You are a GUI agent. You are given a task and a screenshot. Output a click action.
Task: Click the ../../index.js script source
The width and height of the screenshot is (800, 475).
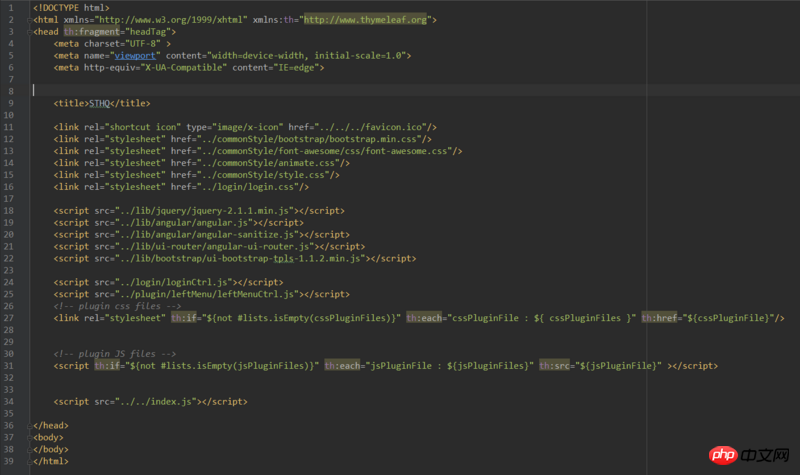point(158,402)
